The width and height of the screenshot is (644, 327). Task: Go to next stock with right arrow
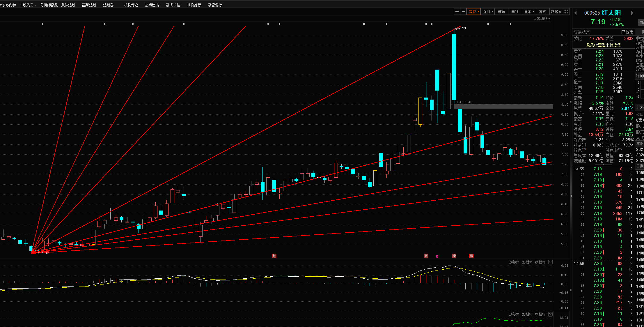pos(632,13)
